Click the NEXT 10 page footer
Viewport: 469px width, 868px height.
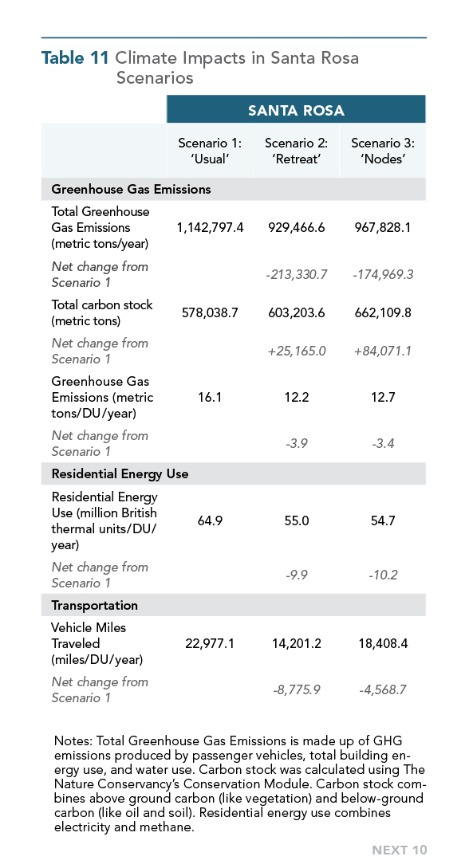click(x=400, y=850)
